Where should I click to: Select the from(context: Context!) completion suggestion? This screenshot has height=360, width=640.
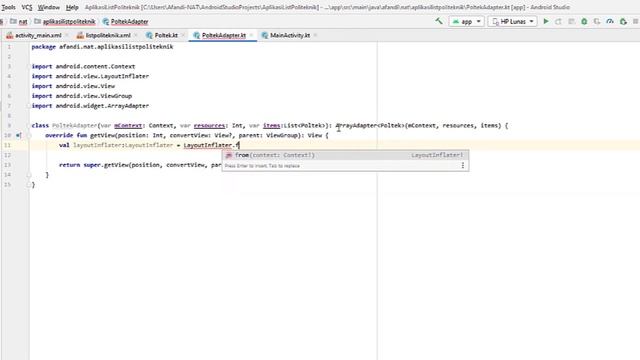(x=345, y=155)
